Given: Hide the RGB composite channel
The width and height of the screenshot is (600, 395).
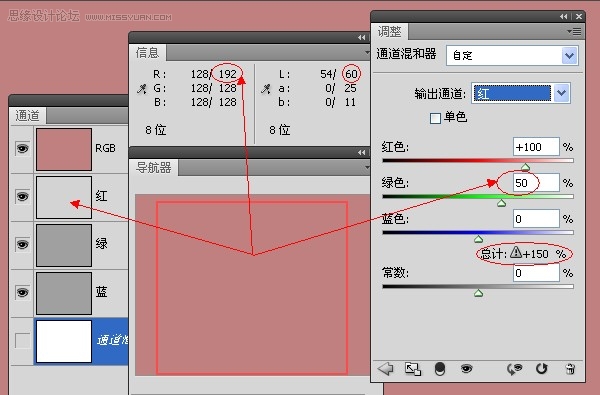Looking at the screenshot, I should 22,148.
